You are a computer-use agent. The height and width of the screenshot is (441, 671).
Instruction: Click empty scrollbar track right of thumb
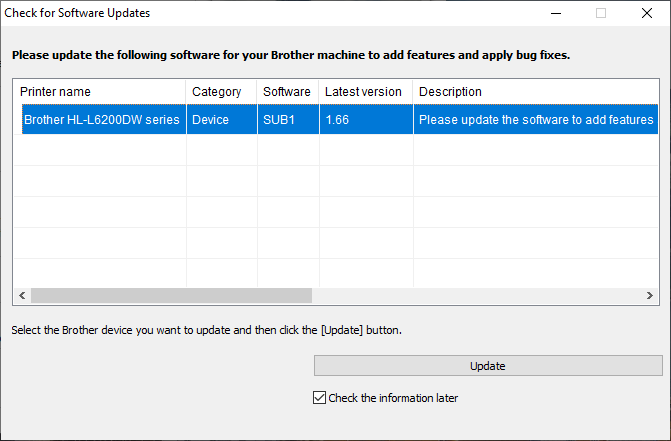477,296
